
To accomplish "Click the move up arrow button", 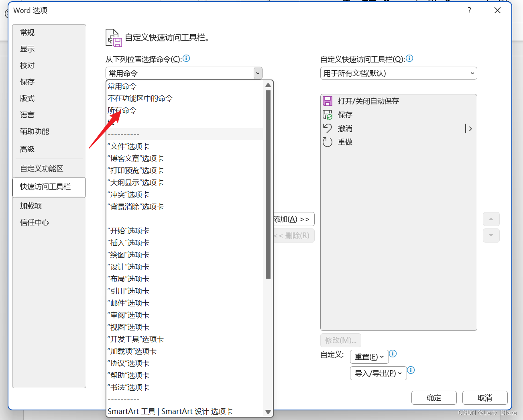I will coord(491,219).
